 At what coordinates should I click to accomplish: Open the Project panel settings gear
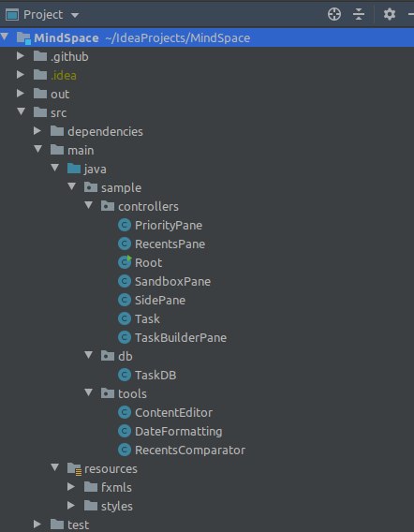390,14
